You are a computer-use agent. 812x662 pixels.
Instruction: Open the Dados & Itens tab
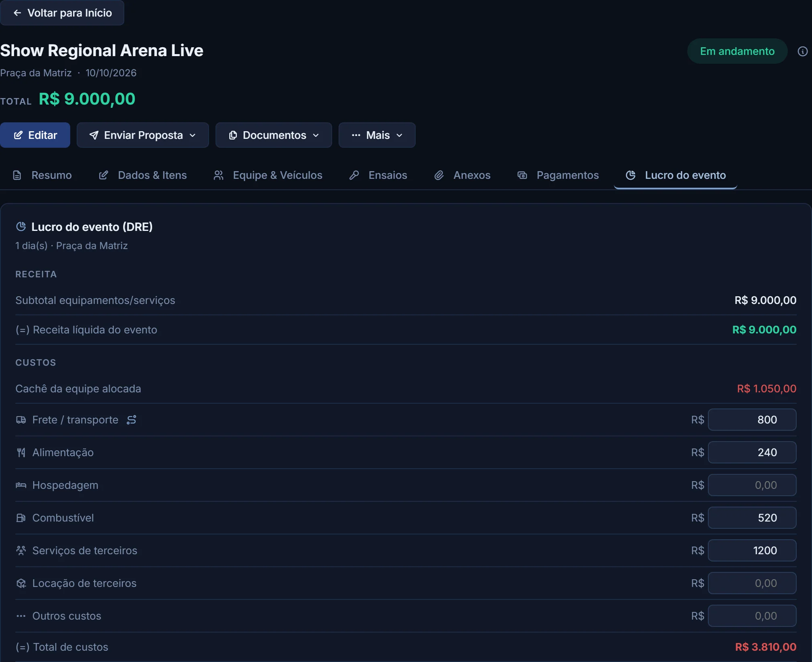point(143,175)
